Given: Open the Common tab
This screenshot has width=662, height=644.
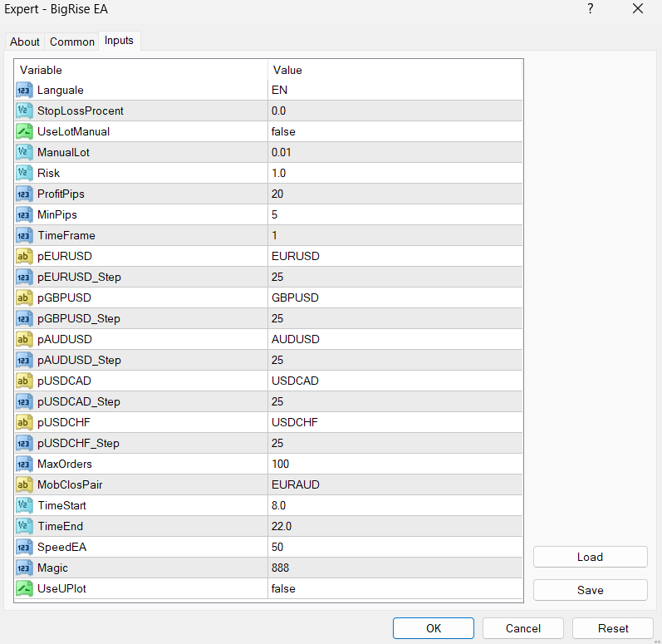Looking at the screenshot, I should [72, 42].
